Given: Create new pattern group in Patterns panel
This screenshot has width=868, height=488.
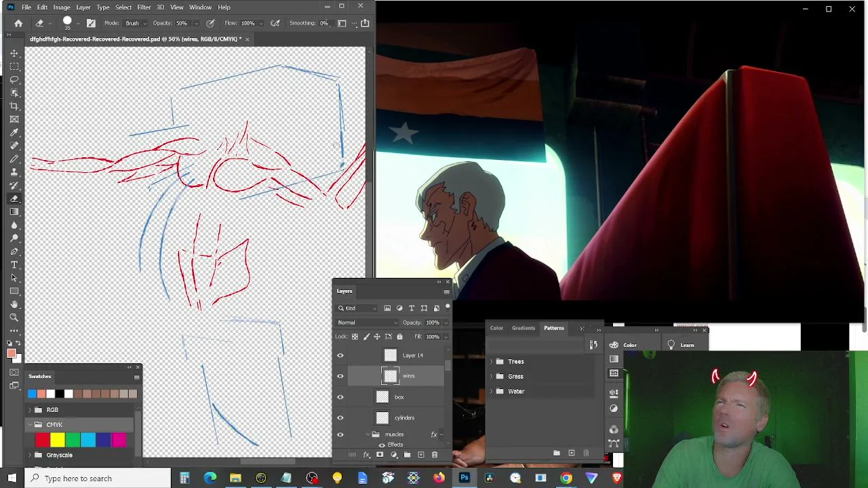Looking at the screenshot, I should pos(557,453).
